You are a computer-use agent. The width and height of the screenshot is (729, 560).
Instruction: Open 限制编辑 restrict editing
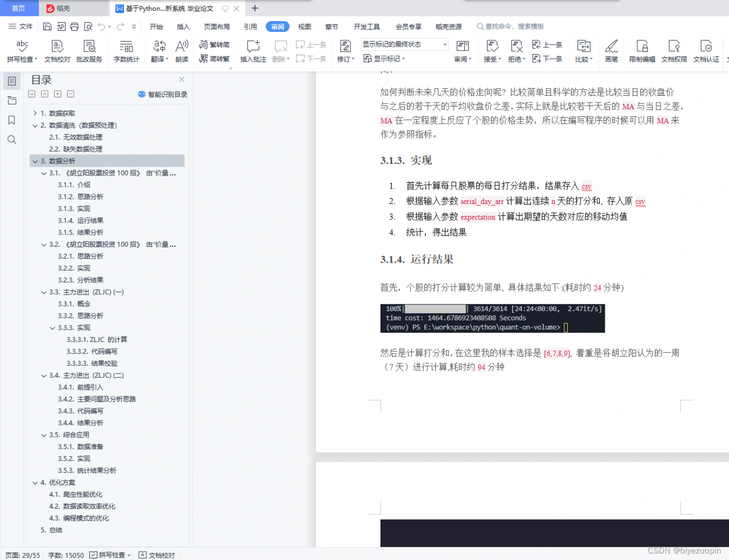641,50
